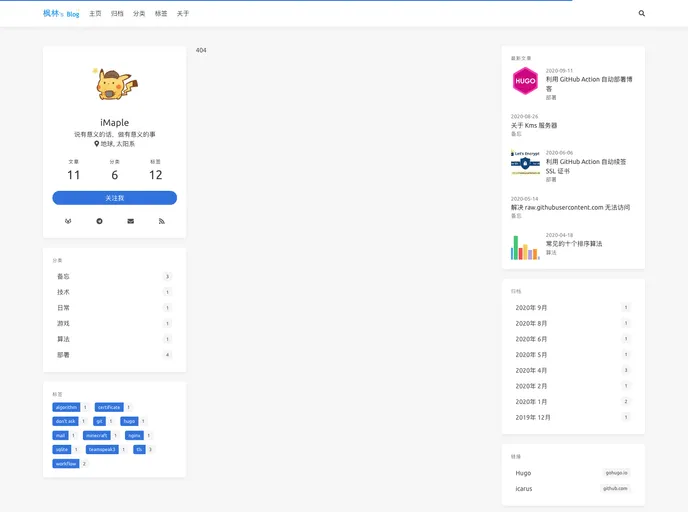
Task: Select the algorithm tag
Action: click(66, 408)
